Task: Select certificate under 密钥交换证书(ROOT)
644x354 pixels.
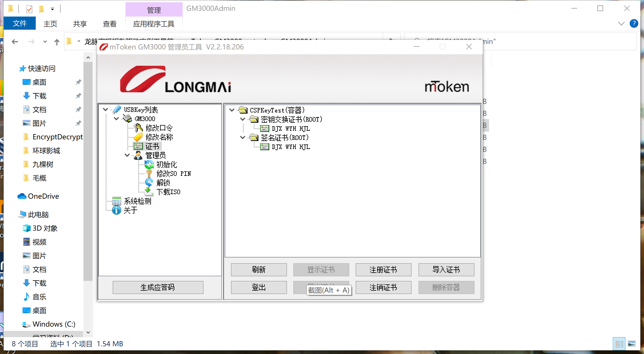Action: (x=290, y=128)
